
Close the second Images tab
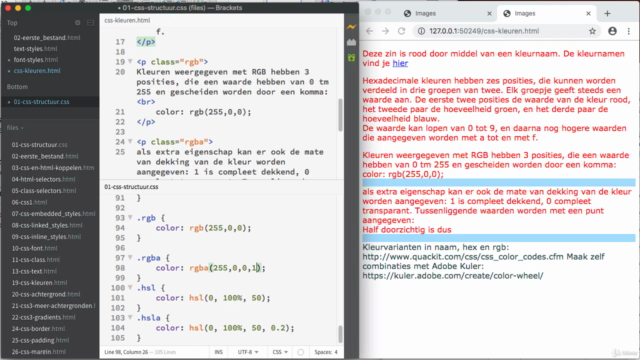pyautogui.click(x=588, y=13)
